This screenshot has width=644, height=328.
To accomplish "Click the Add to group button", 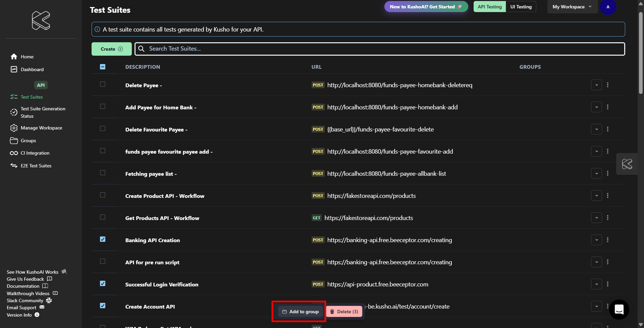I will 301,312.
